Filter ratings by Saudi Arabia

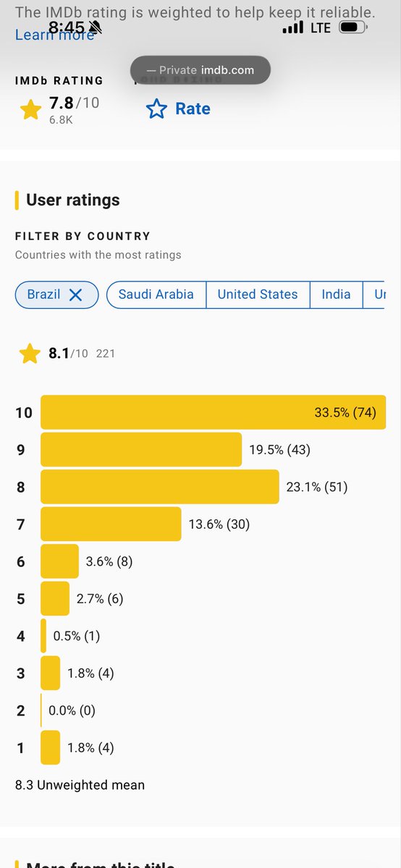[156, 294]
